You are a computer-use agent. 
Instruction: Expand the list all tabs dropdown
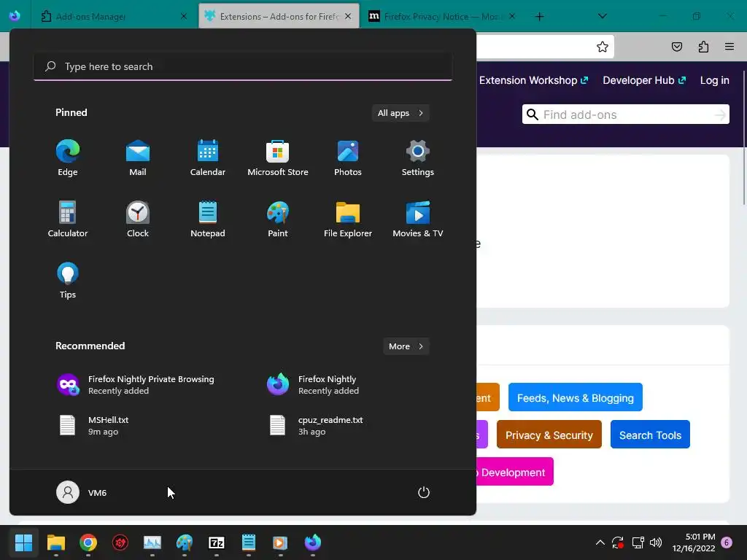tap(602, 16)
